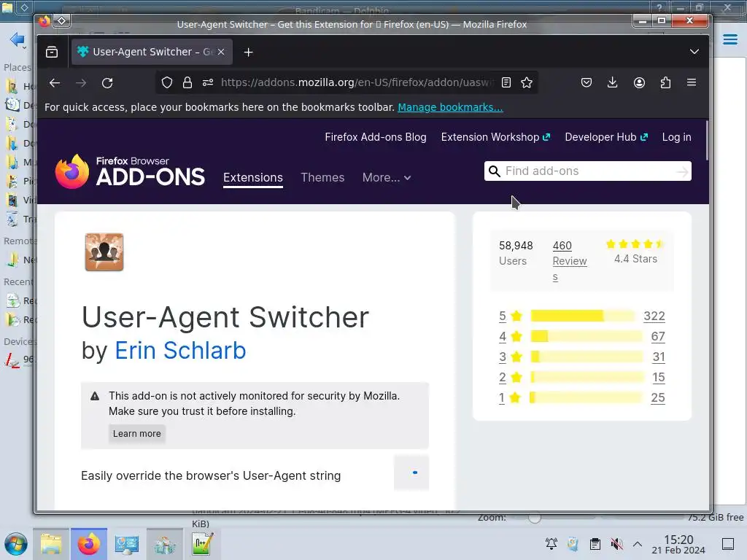Screen dimensions: 747x560
Task: Click the search submit arrow
Action: point(683,171)
